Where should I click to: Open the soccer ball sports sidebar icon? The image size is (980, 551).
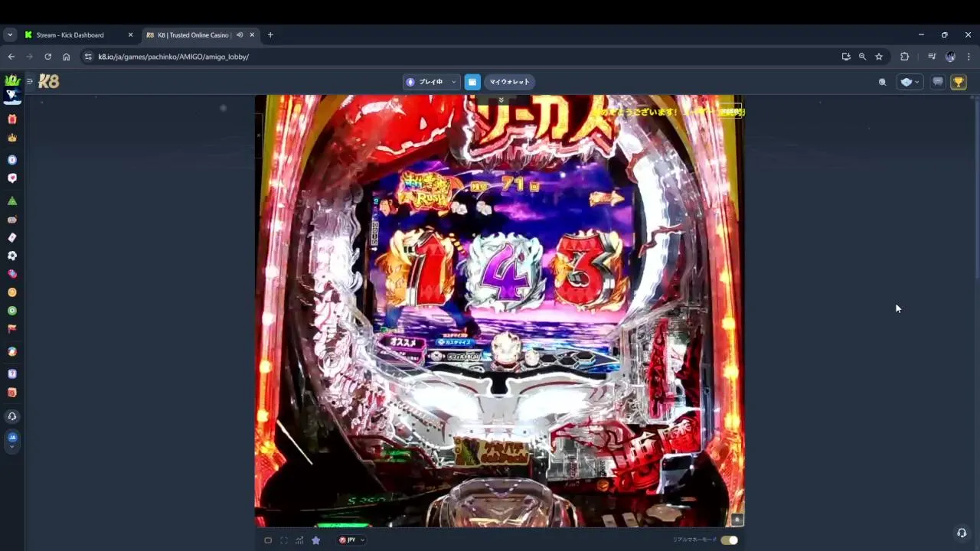pos(11,256)
